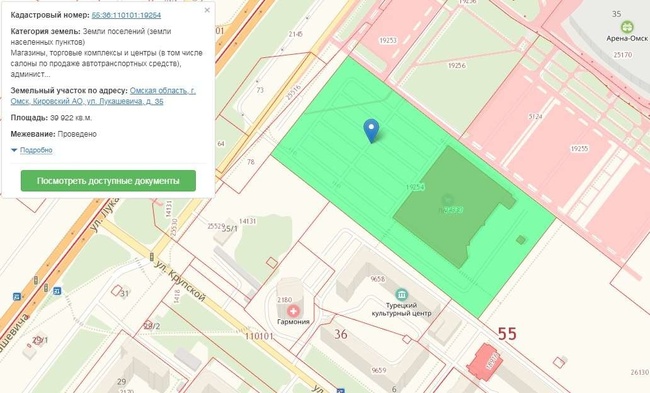Screen dimensions: 650x393
Task: Click parcel number 2180 label
Action: tap(285, 300)
